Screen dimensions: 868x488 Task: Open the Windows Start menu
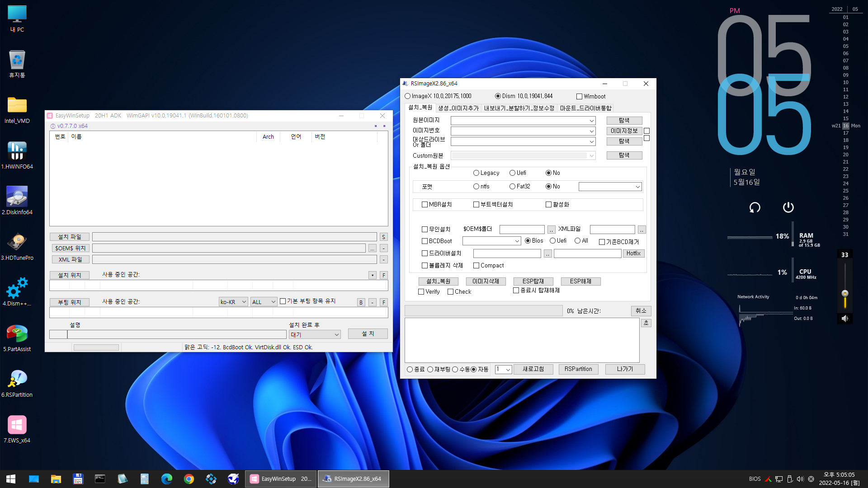(11, 479)
